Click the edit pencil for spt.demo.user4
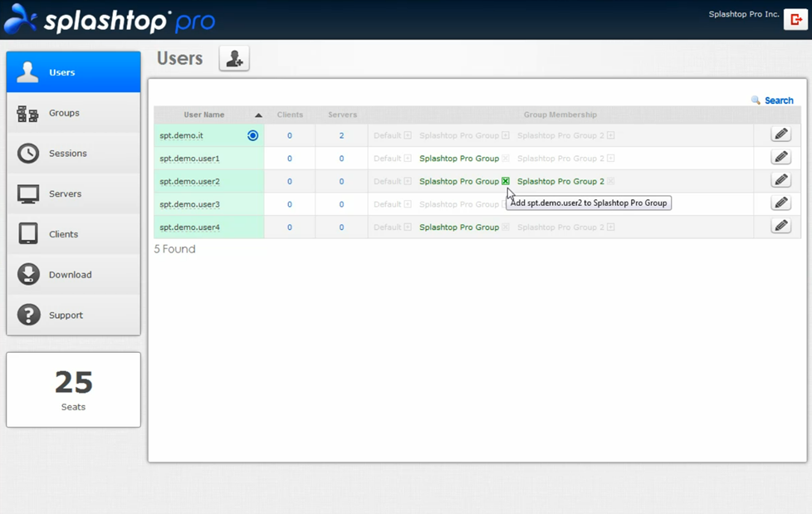Screen dimensions: 812x514 coord(780,226)
